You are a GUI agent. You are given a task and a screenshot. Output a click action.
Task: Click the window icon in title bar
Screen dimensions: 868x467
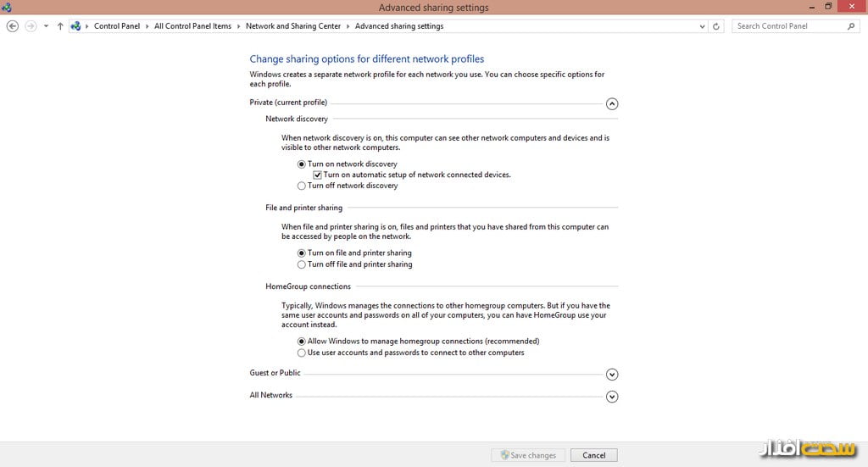(8, 8)
